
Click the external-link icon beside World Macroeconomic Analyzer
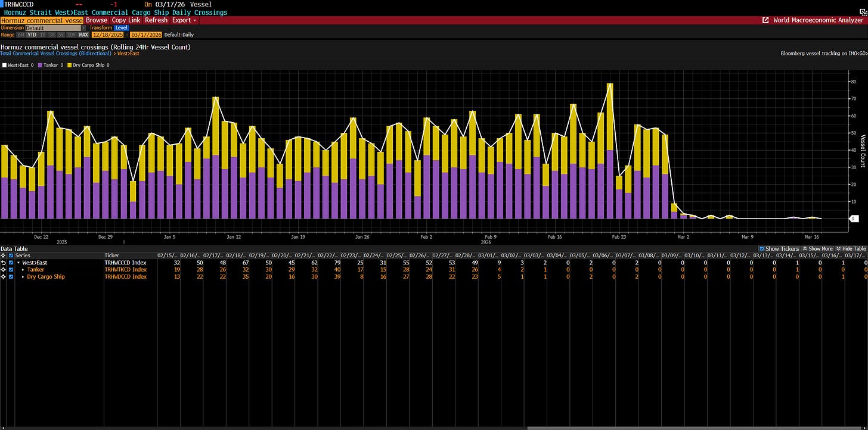click(x=765, y=20)
